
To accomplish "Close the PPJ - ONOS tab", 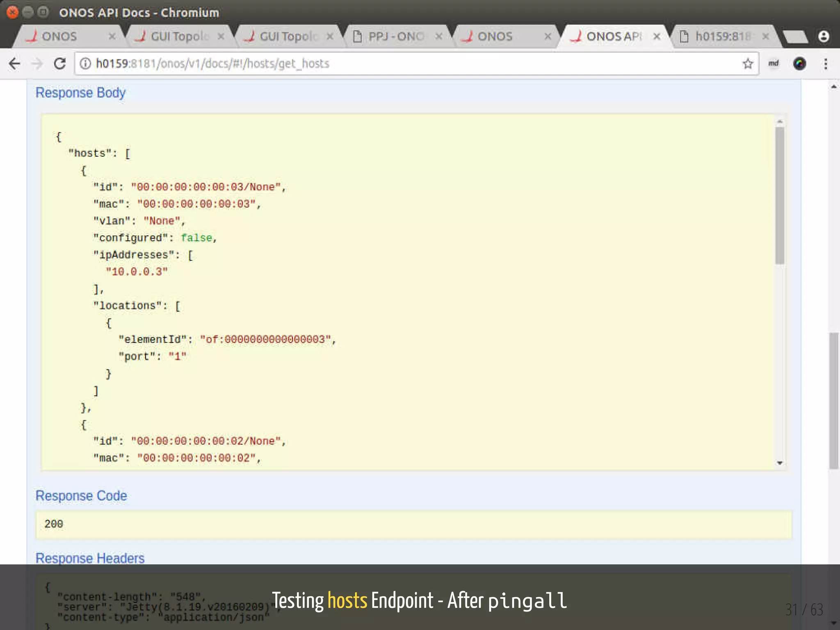I will pyautogui.click(x=439, y=37).
